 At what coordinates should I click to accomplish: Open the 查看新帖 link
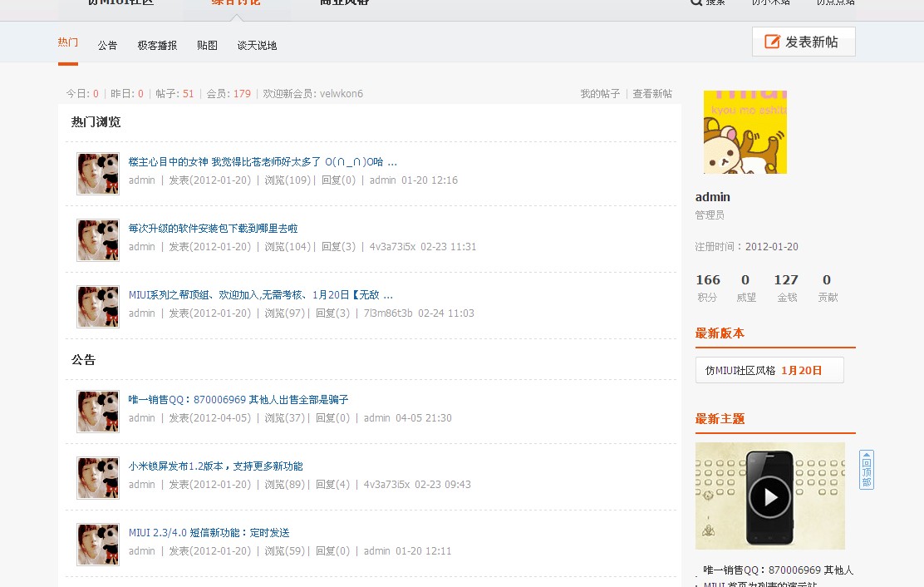652,94
